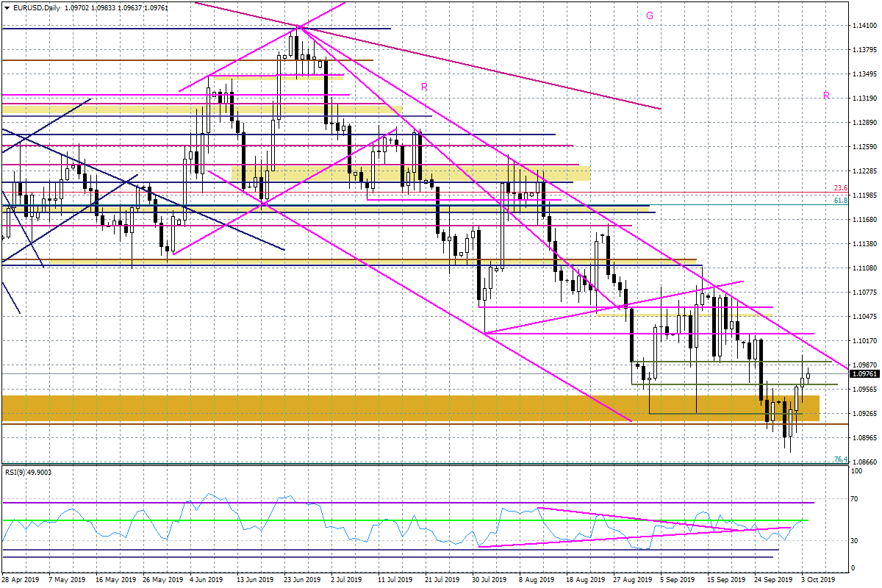The height and width of the screenshot is (588, 882).
Task: Click the most recent candlestick
Action: tap(808, 375)
